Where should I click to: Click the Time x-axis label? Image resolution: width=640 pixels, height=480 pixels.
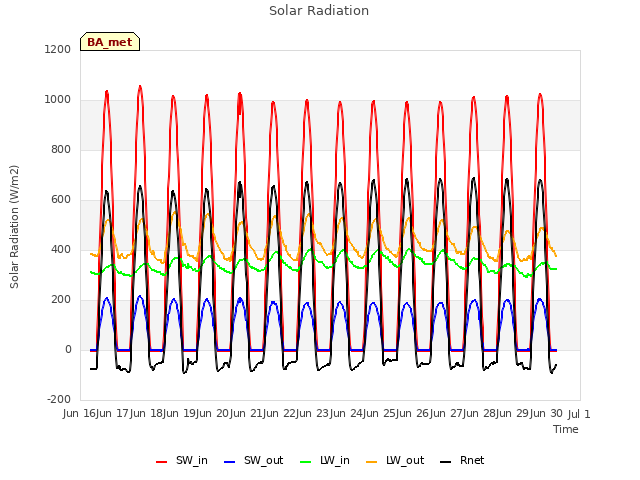point(566,429)
